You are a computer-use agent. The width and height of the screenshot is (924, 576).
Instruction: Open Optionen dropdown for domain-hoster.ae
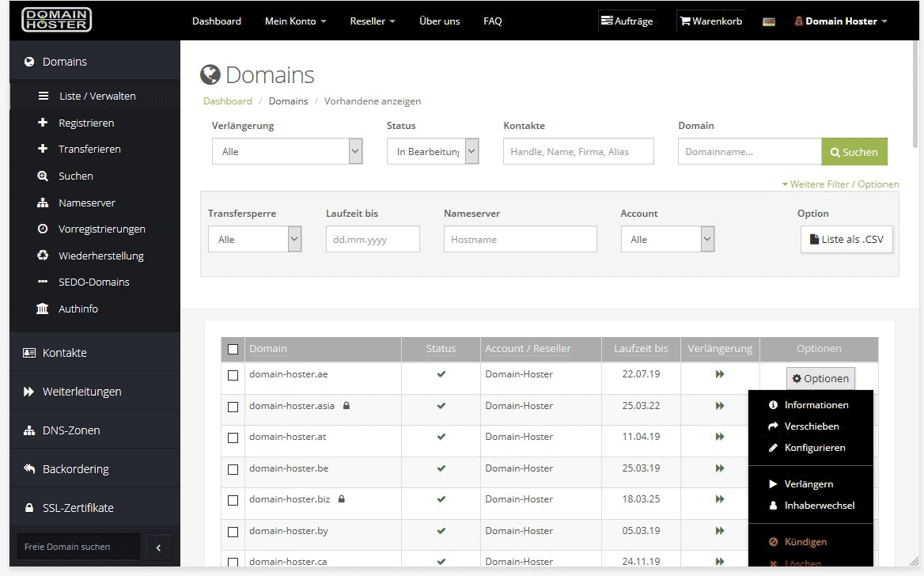pyautogui.click(x=820, y=378)
